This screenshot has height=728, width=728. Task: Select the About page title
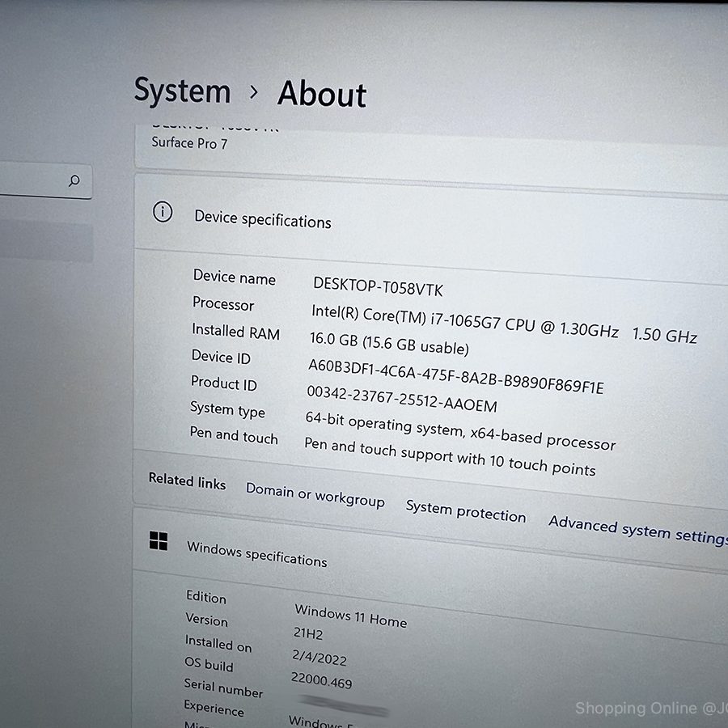tap(322, 94)
